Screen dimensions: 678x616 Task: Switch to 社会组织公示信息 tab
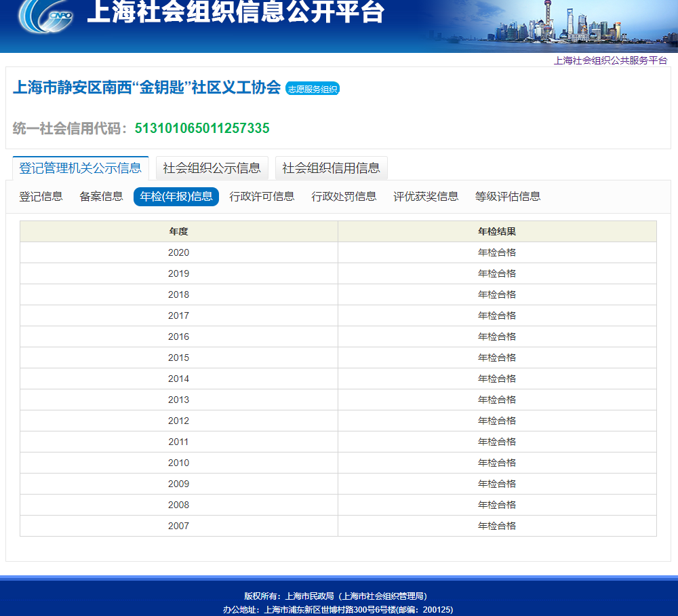coord(212,168)
